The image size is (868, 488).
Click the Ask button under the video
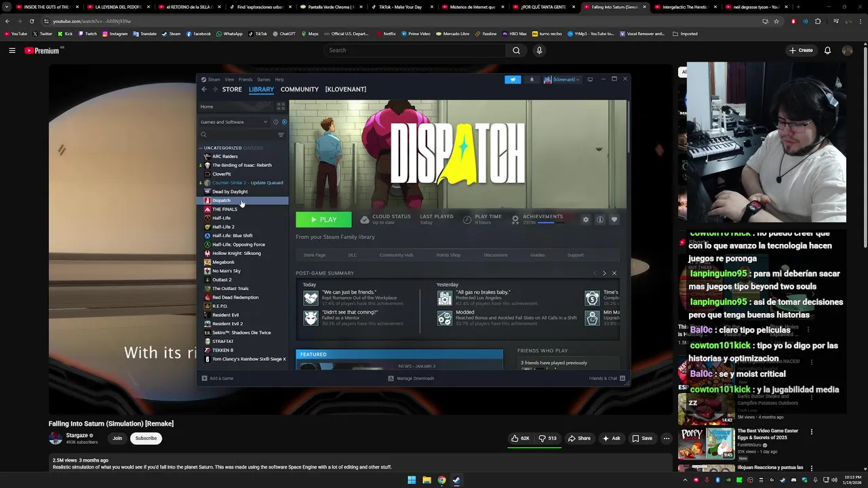point(611,439)
